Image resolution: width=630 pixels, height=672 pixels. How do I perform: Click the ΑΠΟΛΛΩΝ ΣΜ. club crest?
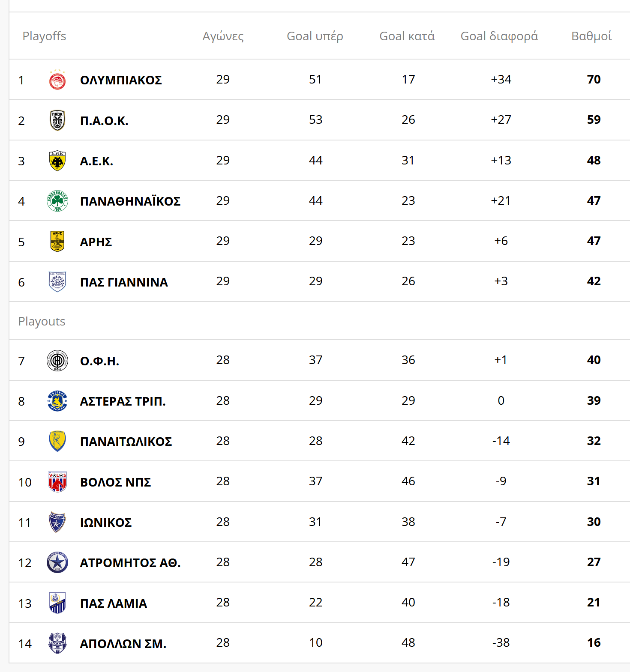click(x=57, y=643)
